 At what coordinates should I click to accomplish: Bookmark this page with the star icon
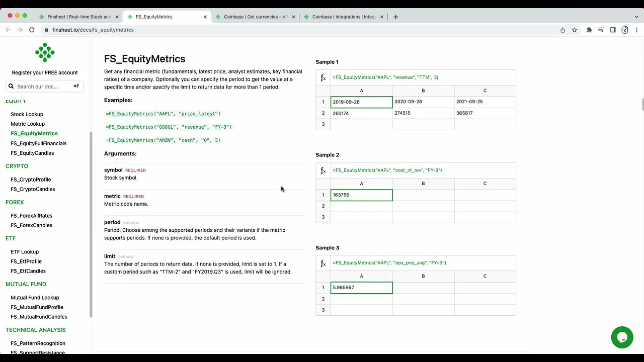(575, 30)
